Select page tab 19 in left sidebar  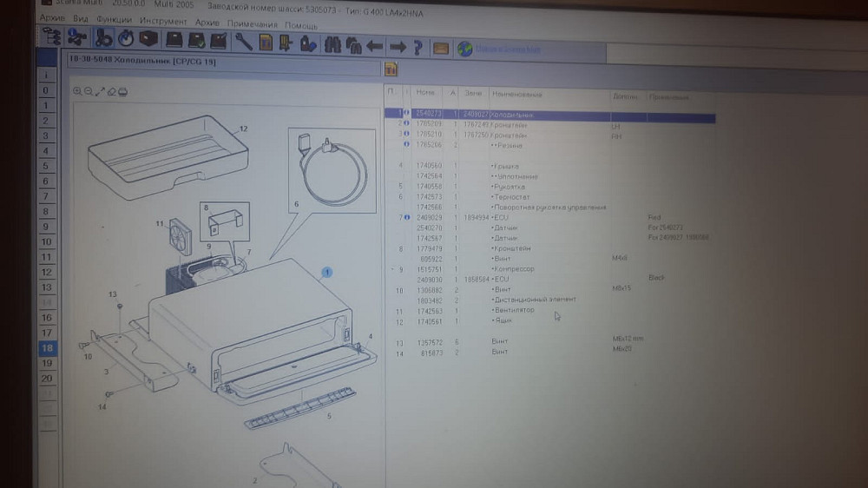(x=46, y=363)
